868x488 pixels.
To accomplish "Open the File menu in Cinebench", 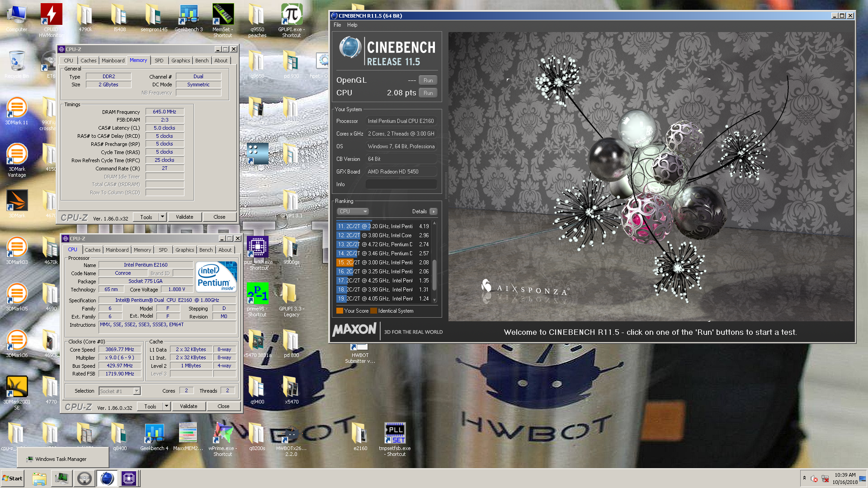I will click(x=337, y=25).
